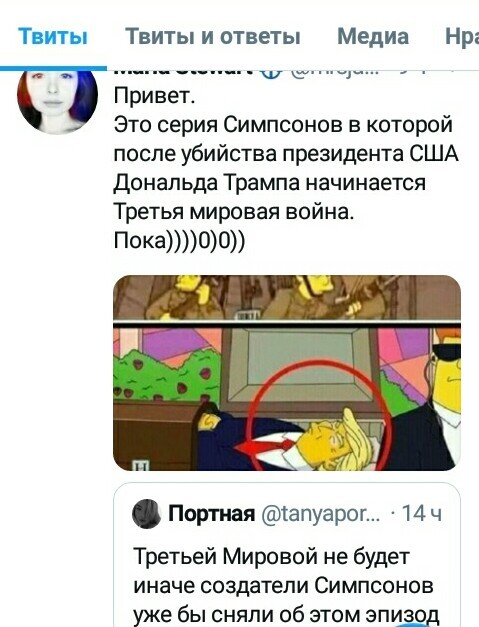Click the round badge icon beside author name
The image size is (479, 627).
(x=271, y=73)
